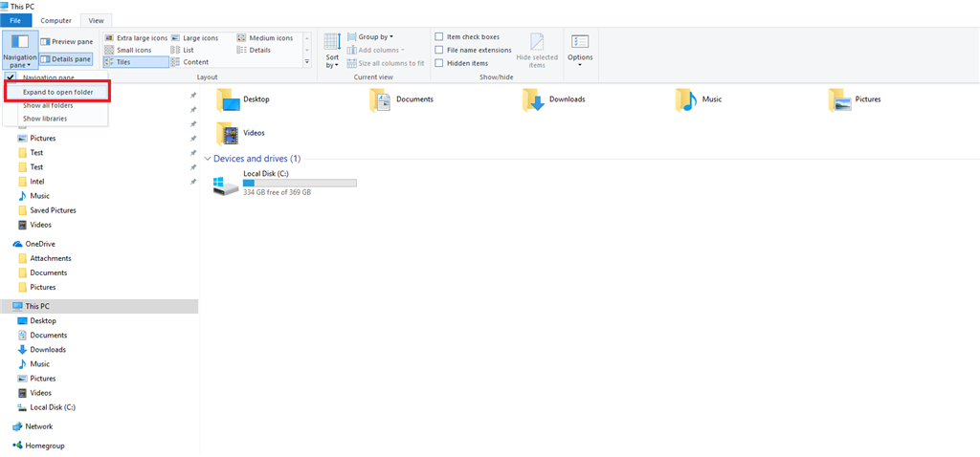
Task: Open the File tab
Action: [x=15, y=21]
